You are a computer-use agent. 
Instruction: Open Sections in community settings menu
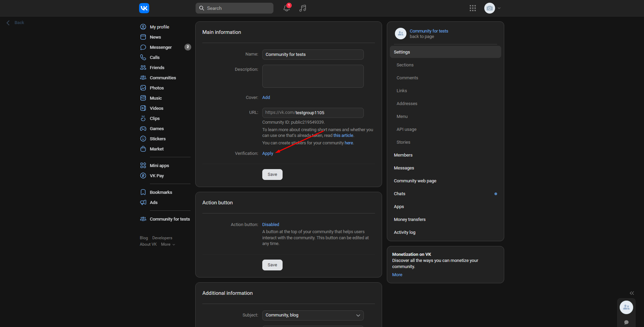click(405, 65)
